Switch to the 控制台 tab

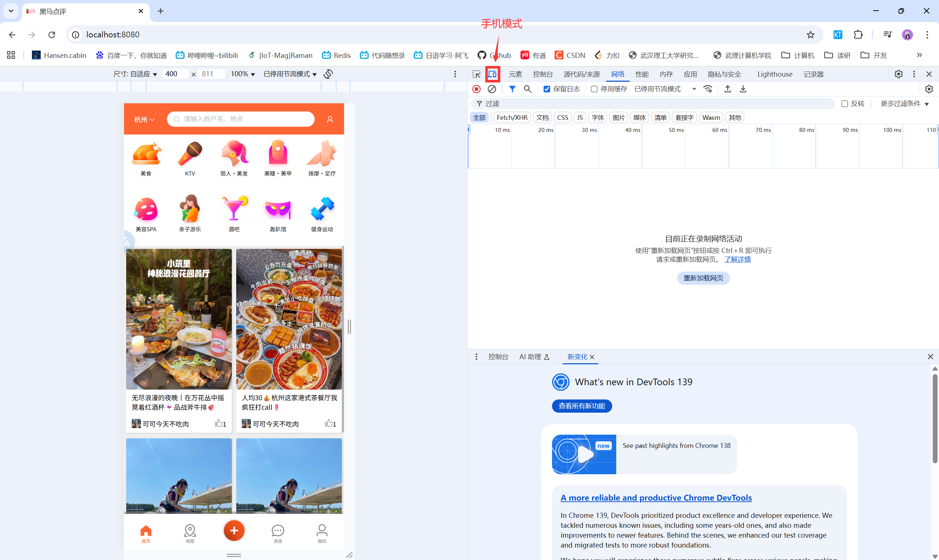point(542,74)
